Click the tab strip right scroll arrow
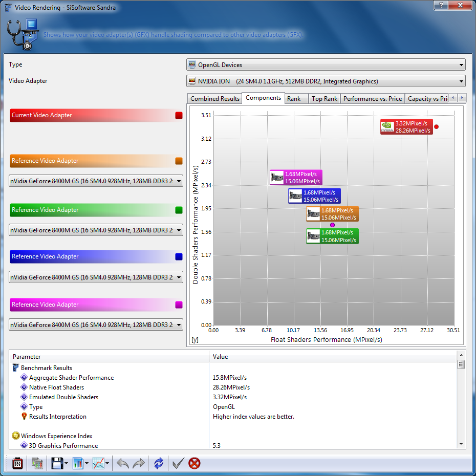Viewport: 476px width, 476px height. [x=462, y=98]
